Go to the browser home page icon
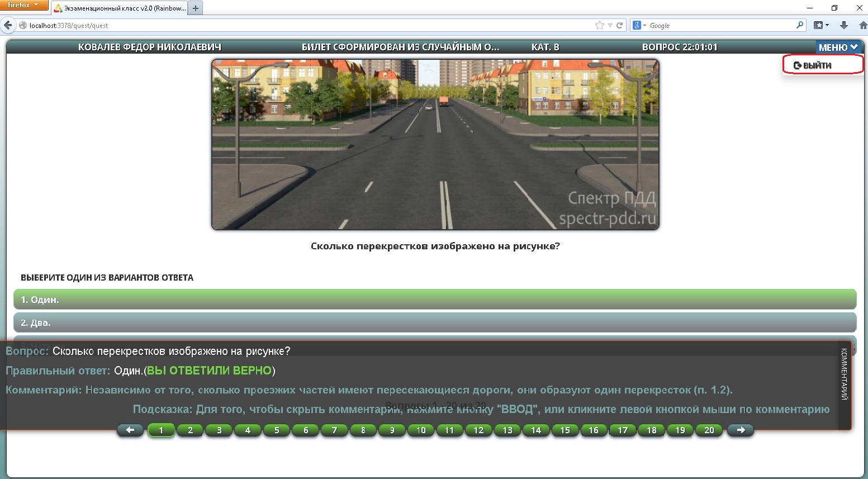Image resolution: width=868 pixels, height=479 pixels. [x=863, y=25]
